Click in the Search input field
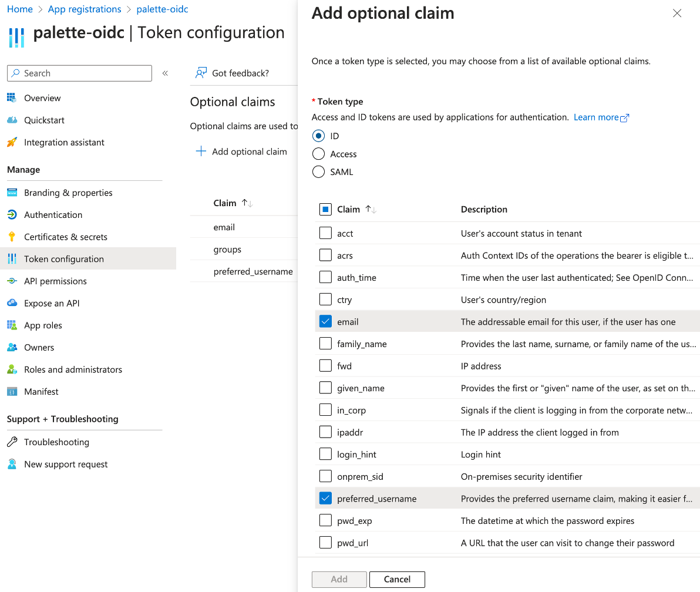 [x=79, y=73]
